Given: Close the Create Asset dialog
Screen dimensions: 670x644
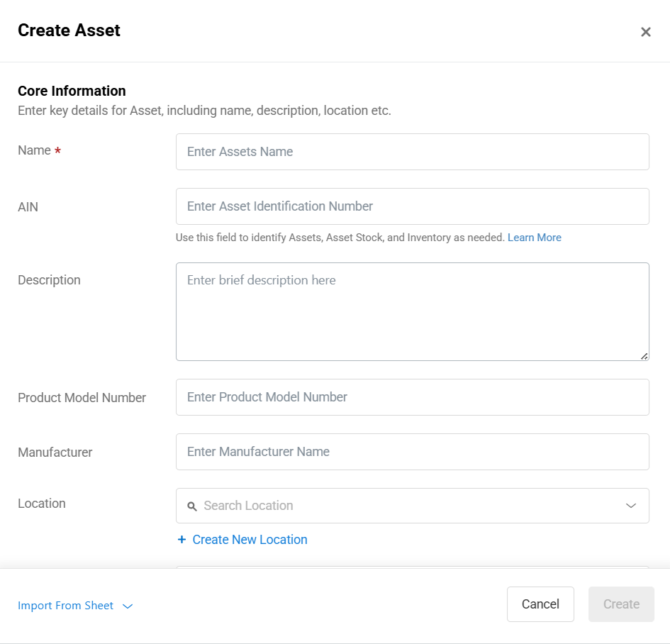Looking at the screenshot, I should pos(645,32).
